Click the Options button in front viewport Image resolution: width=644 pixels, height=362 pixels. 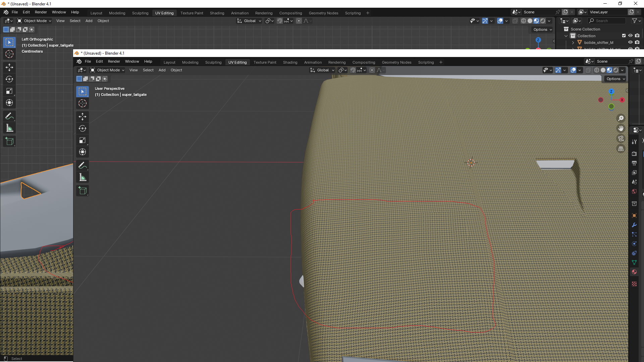(616, 79)
